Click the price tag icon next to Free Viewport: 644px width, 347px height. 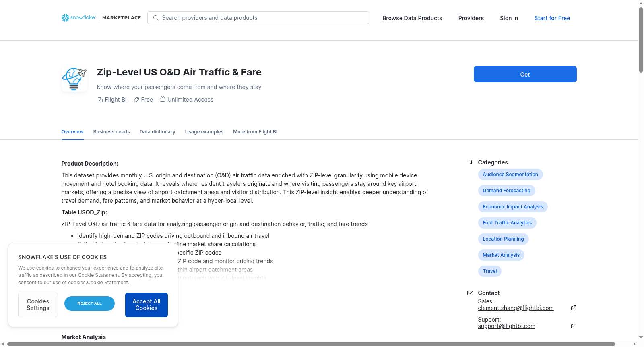click(136, 100)
